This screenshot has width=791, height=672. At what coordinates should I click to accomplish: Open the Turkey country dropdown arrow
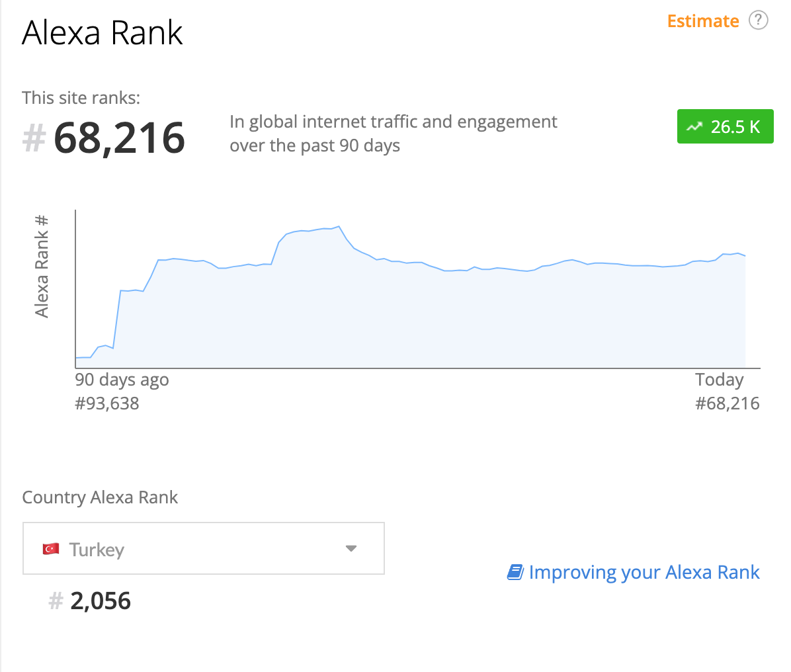(351, 549)
